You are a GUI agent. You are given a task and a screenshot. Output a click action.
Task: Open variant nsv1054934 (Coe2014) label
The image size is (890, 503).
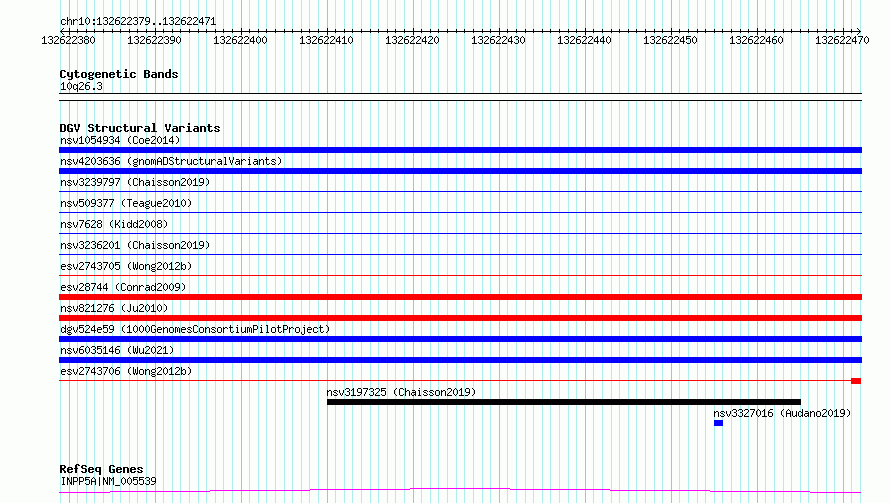pos(120,140)
